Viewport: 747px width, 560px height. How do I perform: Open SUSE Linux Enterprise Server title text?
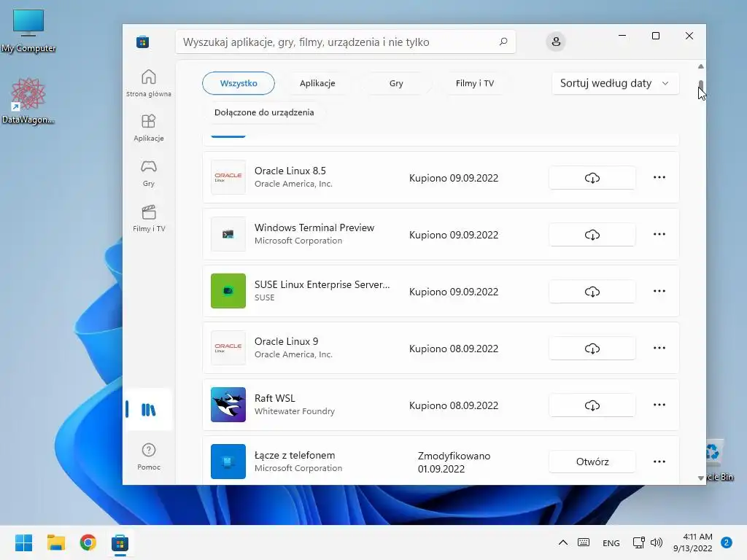(322, 284)
